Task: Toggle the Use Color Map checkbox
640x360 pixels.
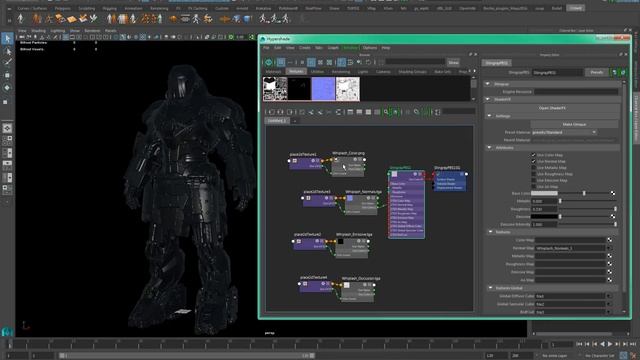Action: pyautogui.click(x=533, y=155)
